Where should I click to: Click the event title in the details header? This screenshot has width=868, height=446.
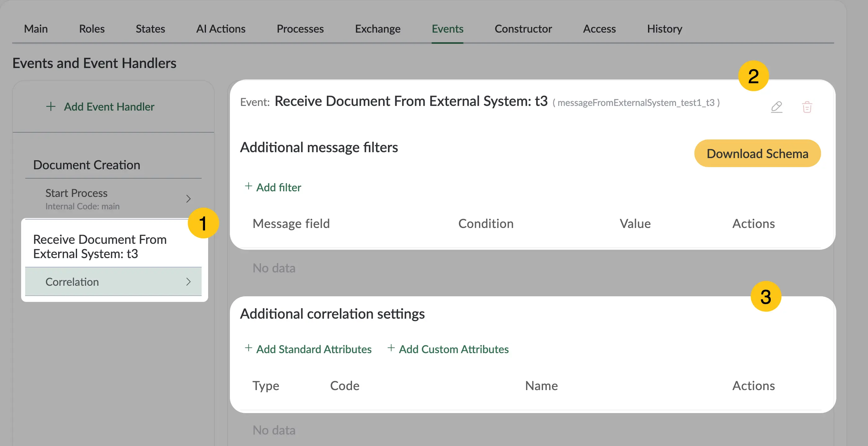411,101
